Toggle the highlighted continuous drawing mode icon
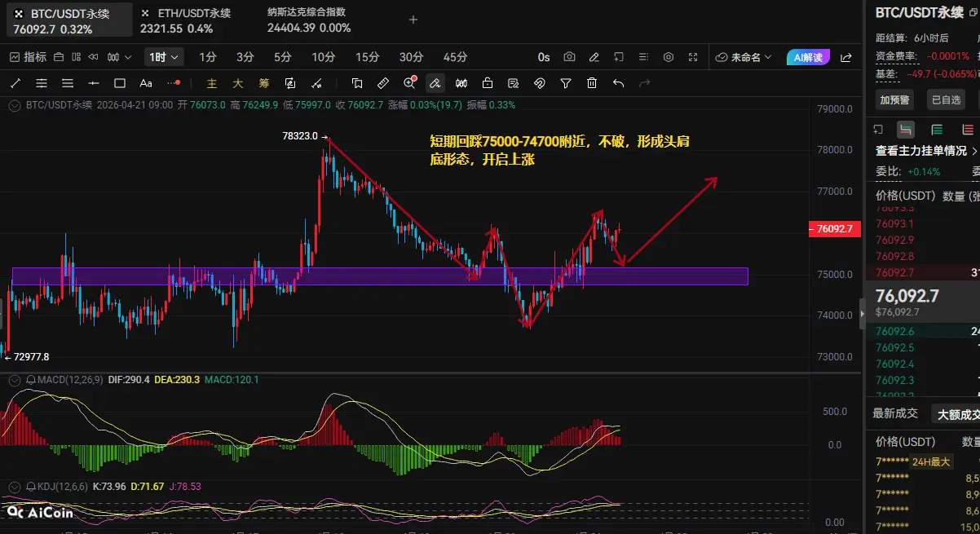The image size is (980, 534). click(435, 82)
